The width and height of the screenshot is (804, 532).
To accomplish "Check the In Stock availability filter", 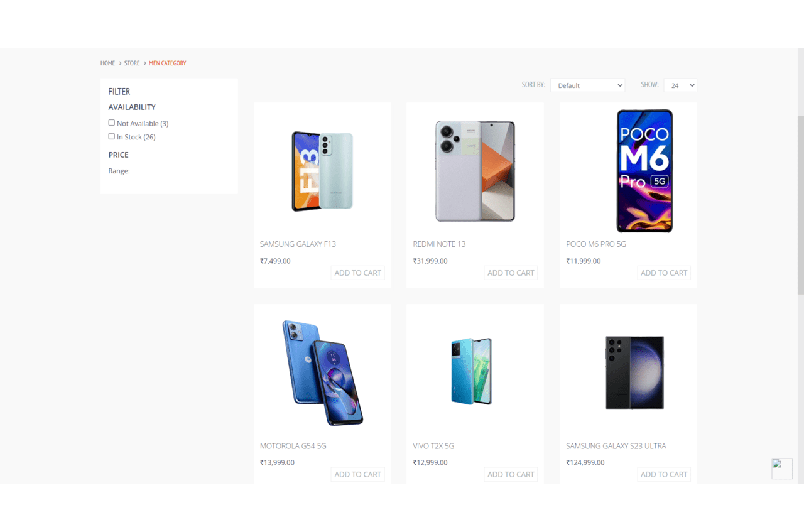I will pyautogui.click(x=112, y=136).
